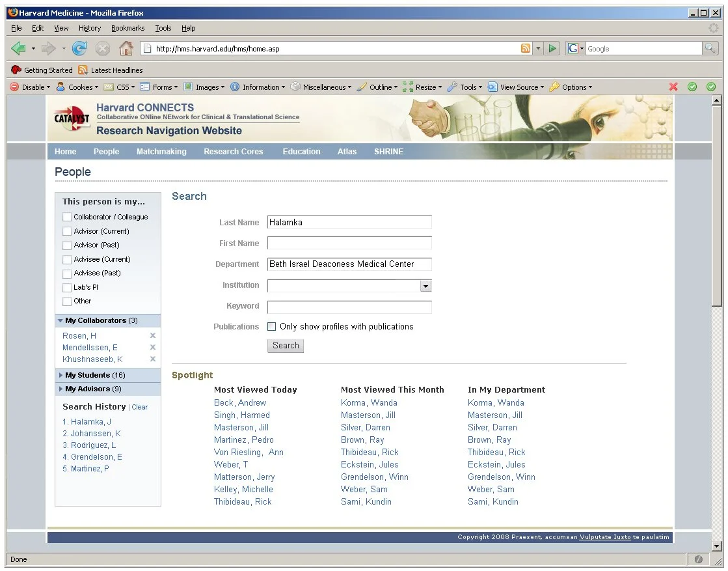Open the CSS developer toolbar menu
This screenshot has width=728, height=571.
coord(119,87)
